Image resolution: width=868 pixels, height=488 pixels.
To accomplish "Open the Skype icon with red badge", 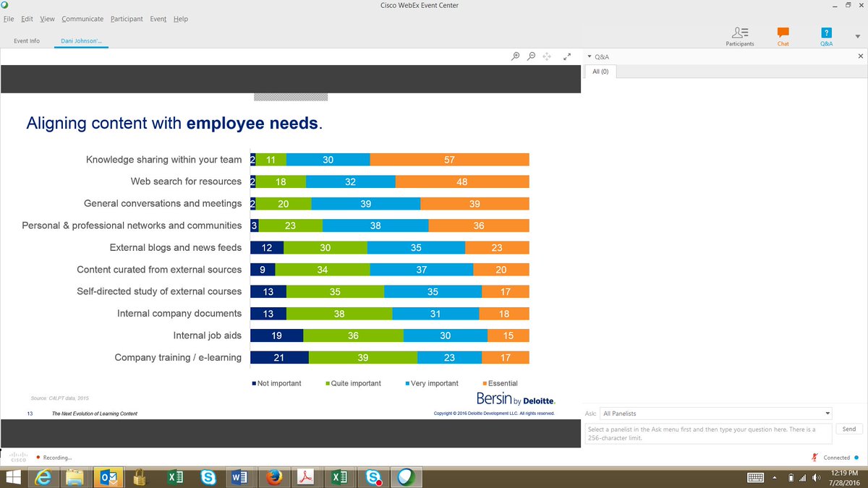I will coord(373,477).
